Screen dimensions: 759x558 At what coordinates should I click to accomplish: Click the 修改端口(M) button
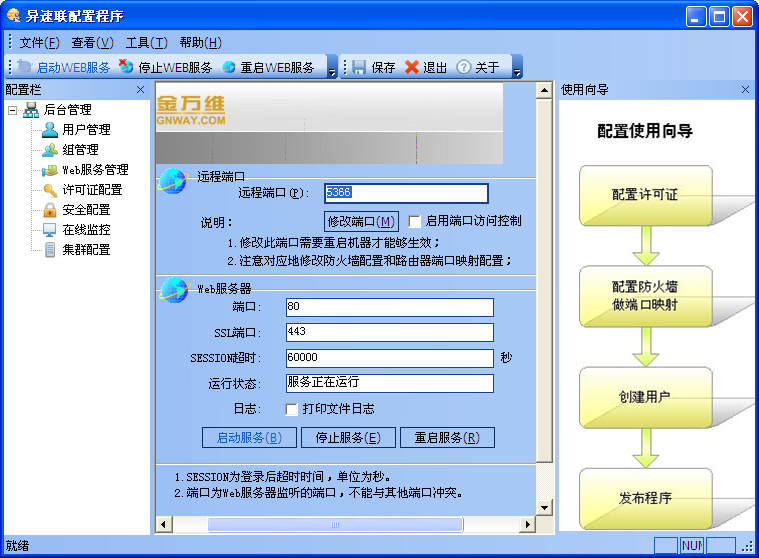point(361,222)
